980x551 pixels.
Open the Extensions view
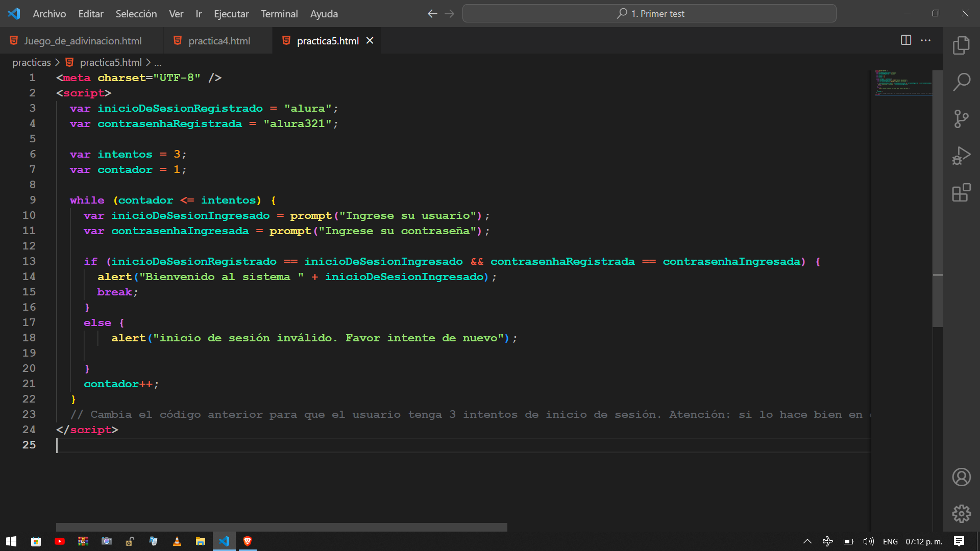point(961,192)
